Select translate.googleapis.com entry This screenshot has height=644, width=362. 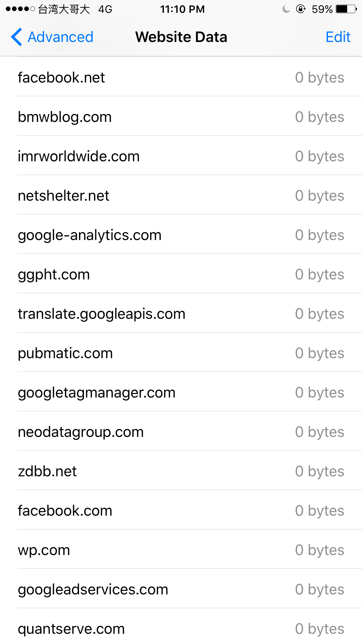coord(181,314)
